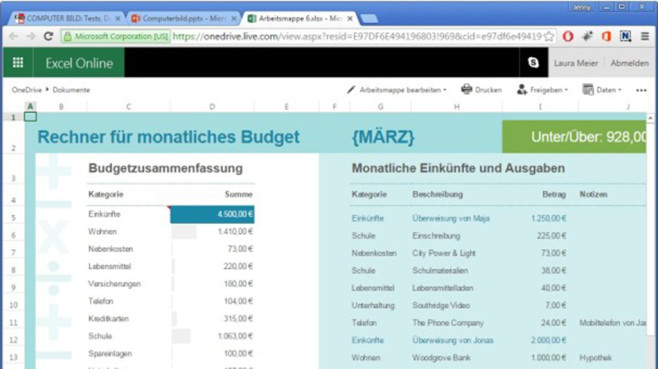Click City Power & Light cell
This screenshot has height=369, width=658.
tap(444, 253)
